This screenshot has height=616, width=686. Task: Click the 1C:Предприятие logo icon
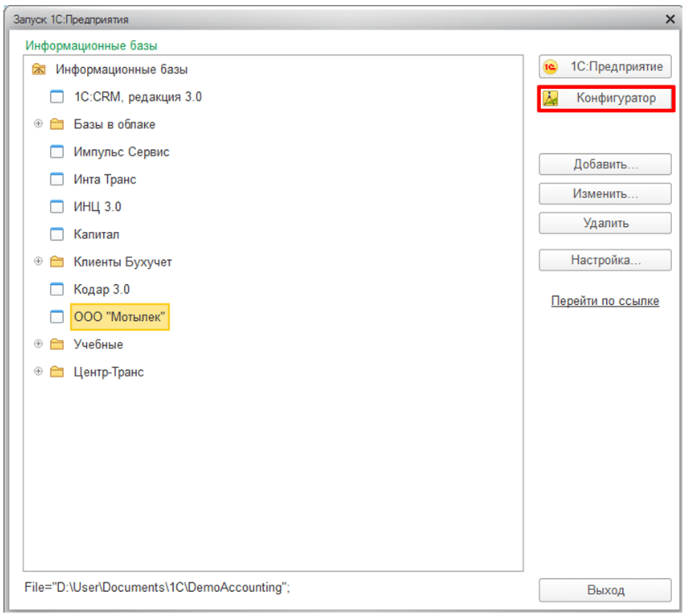550,68
